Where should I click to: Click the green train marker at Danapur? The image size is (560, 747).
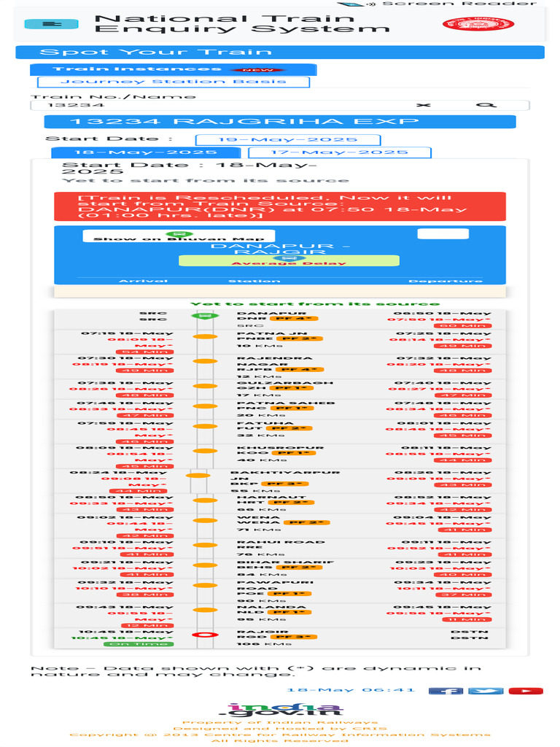coord(205,316)
